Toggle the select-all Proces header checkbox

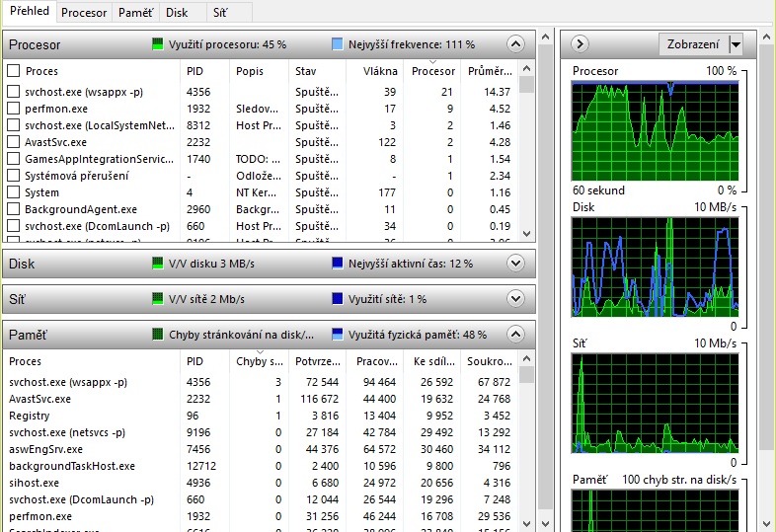point(14,71)
